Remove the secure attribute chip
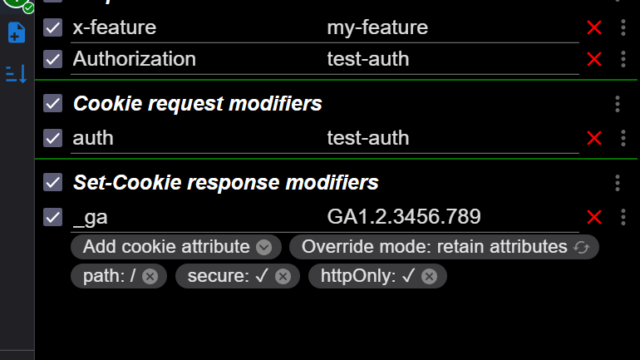The width and height of the screenshot is (640, 360). (x=283, y=276)
